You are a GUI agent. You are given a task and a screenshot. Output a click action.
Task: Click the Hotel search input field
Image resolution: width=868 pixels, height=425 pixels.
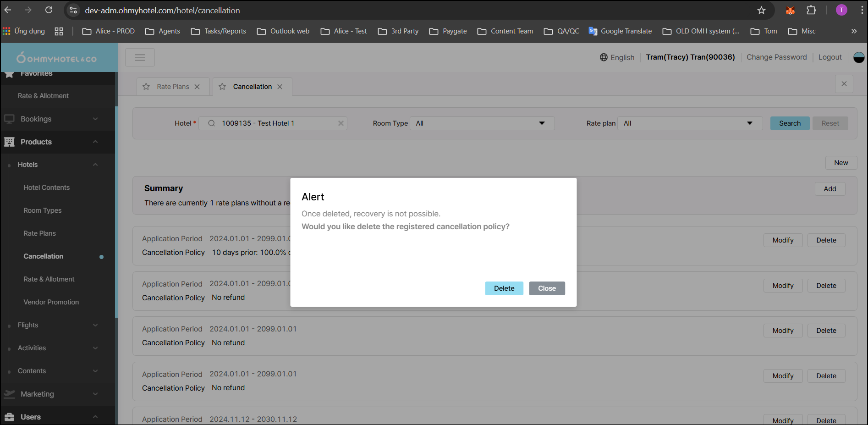point(275,123)
